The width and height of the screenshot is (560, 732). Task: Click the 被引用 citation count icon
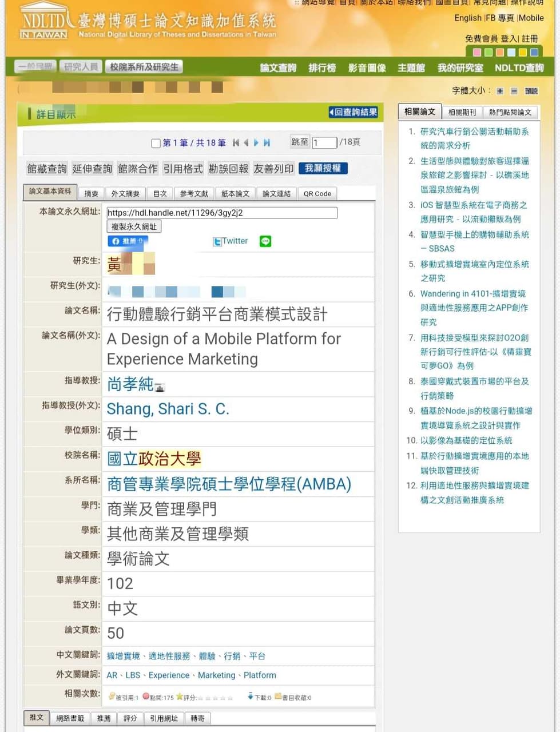[x=112, y=697]
